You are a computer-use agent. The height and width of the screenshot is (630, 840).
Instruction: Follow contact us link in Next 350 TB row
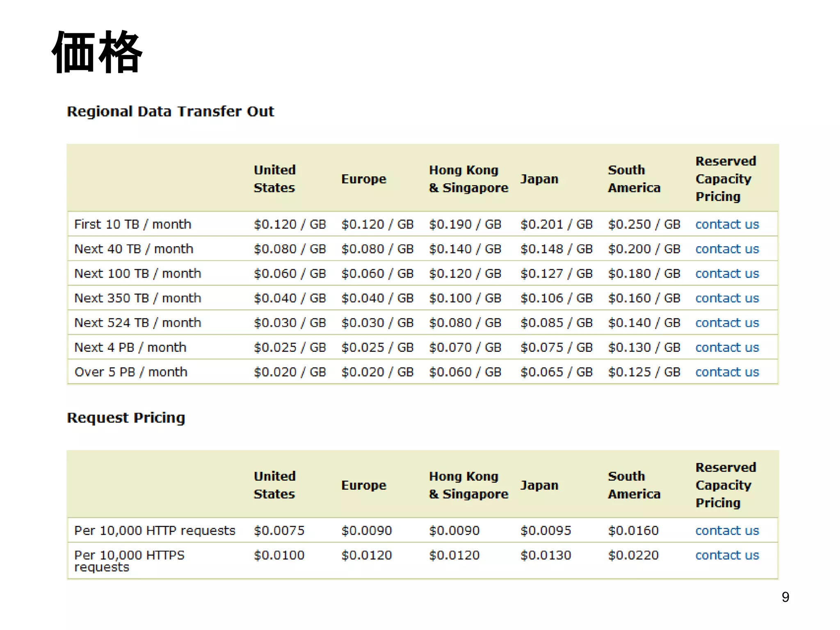pos(727,298)
